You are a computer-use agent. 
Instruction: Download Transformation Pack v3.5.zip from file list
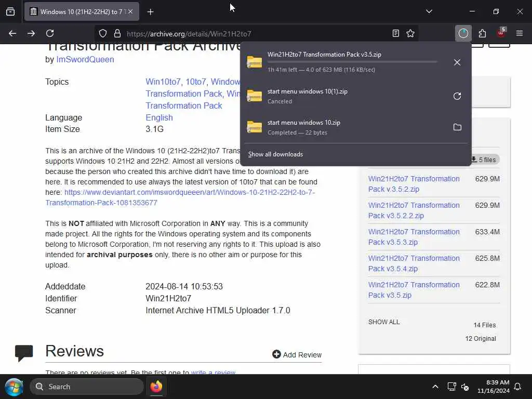414,290
